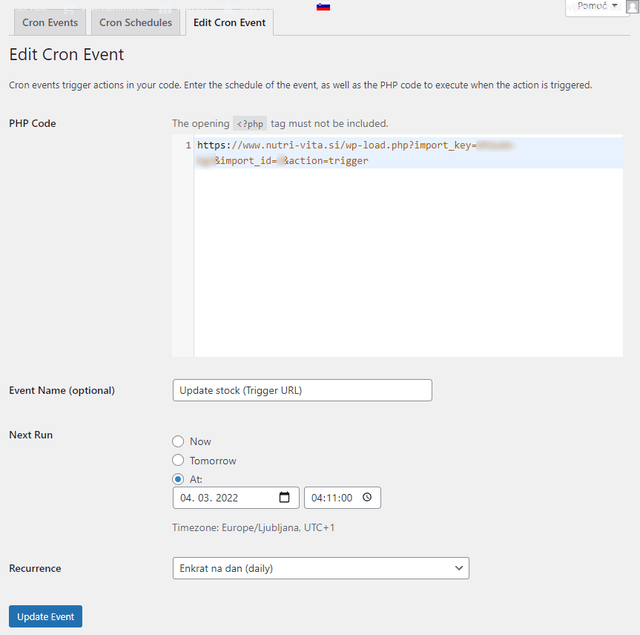Expand the Pomoč help dropdown

(597, 6)
